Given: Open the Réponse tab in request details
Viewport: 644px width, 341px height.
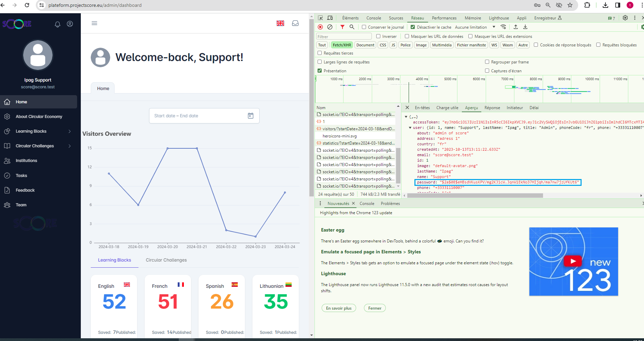Looking at the screenshot, I should [x=492, y=108].
